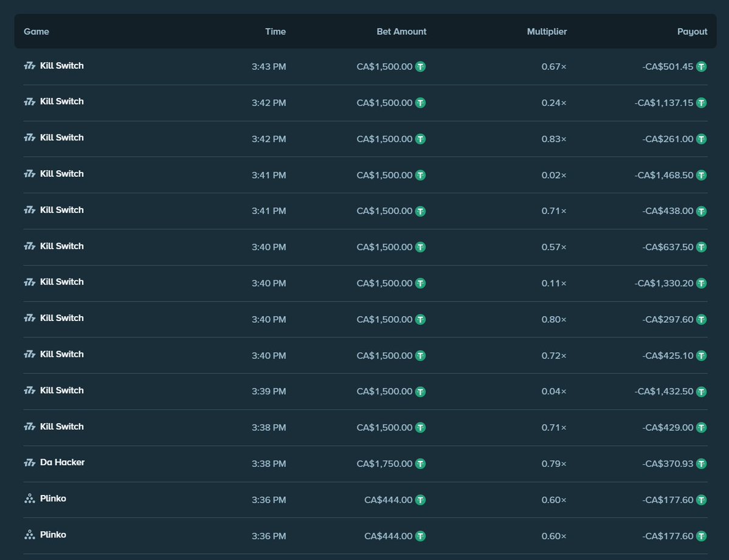Click slot icon in the 0.83× multiplier row
The image size is (729, 560).
30,137
